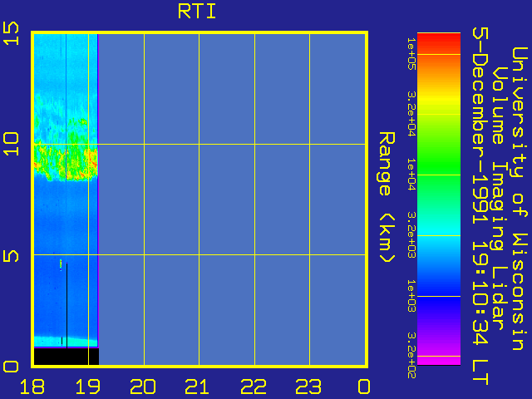532x399 pixels.
Task: Click the black no-data strip below the lidar data
Action: (x=66, y=357)
